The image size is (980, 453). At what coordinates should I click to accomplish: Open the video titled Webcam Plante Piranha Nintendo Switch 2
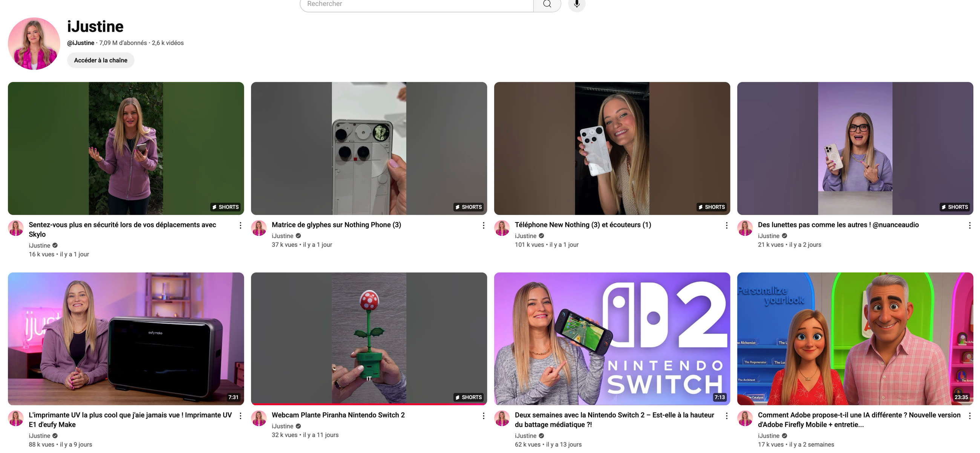pos(338,415)
